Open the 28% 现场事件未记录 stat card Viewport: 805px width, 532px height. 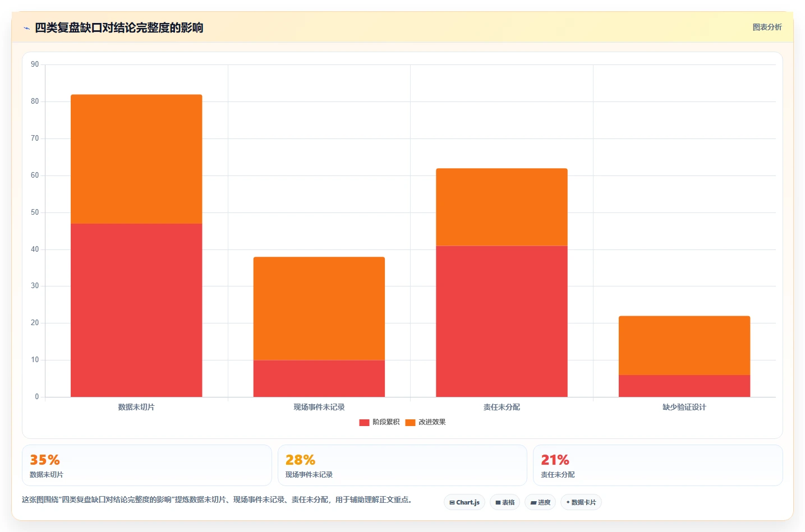(x=402, y=465)
